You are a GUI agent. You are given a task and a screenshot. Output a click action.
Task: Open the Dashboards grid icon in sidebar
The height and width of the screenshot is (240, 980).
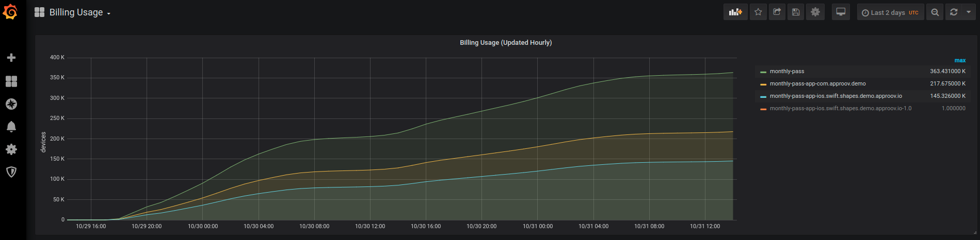[x=11, y=81]
